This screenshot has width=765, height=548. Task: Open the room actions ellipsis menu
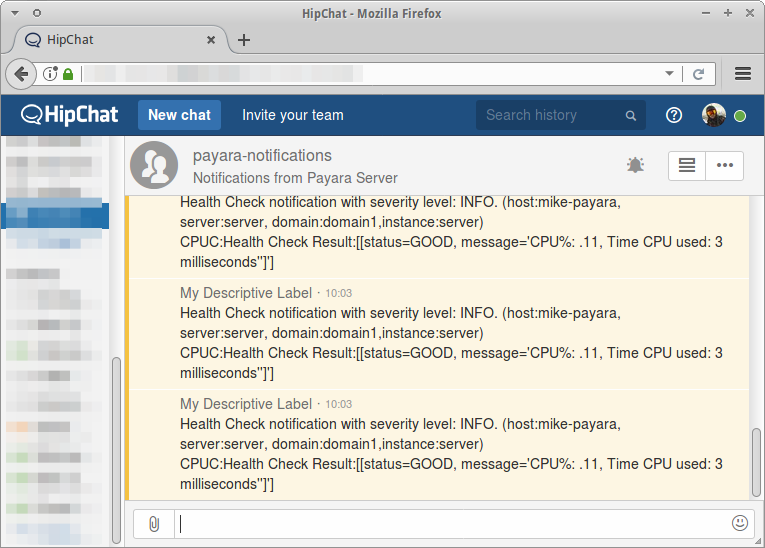pos(725,165)
